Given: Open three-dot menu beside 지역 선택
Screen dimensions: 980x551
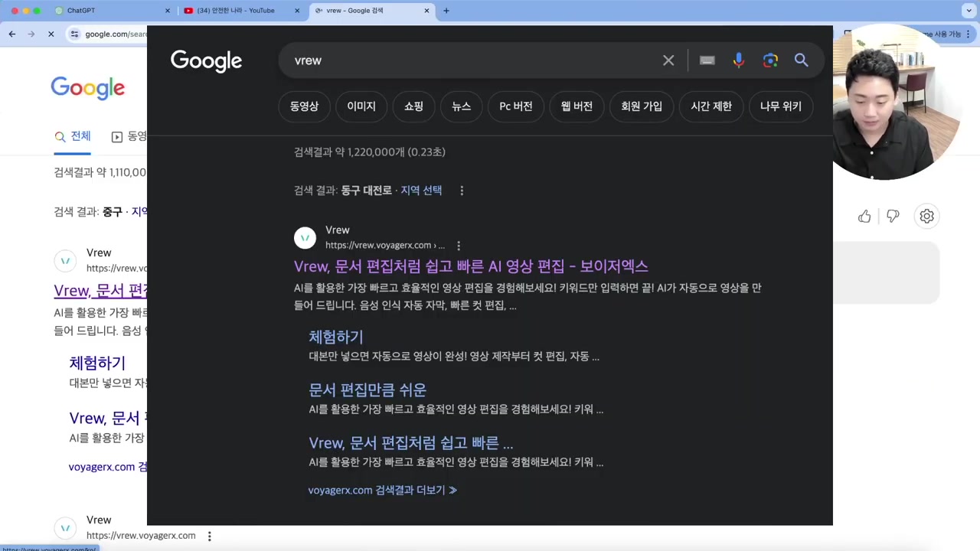Looking at the screenshot, I should click(462, 191).
